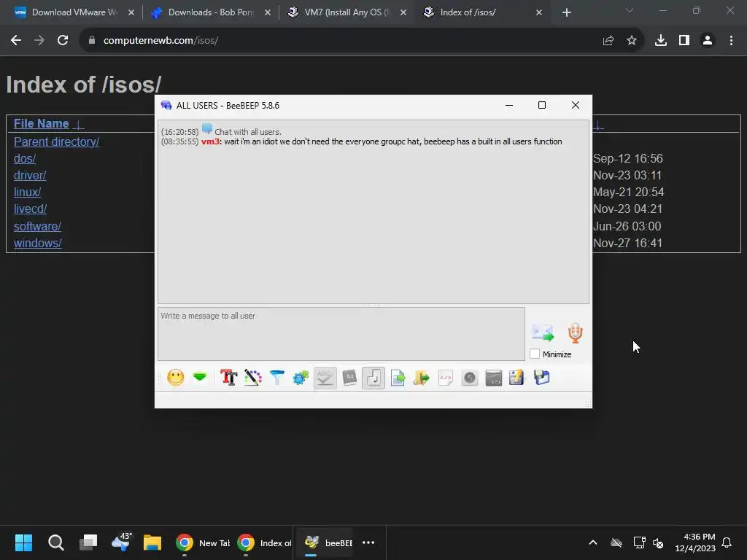Click the blue double floppy disk icon
Viewport: 747px width, 560px height.
541,378
